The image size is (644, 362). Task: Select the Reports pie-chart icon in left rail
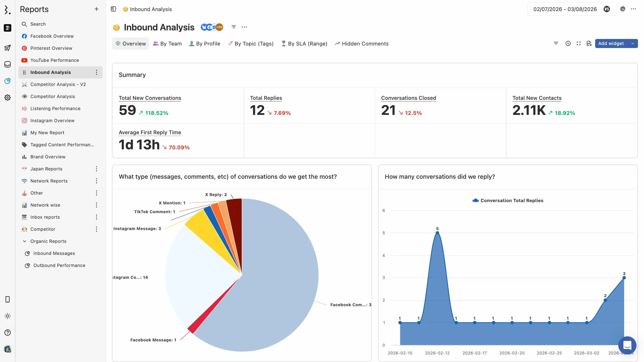(x=8, y=81)
